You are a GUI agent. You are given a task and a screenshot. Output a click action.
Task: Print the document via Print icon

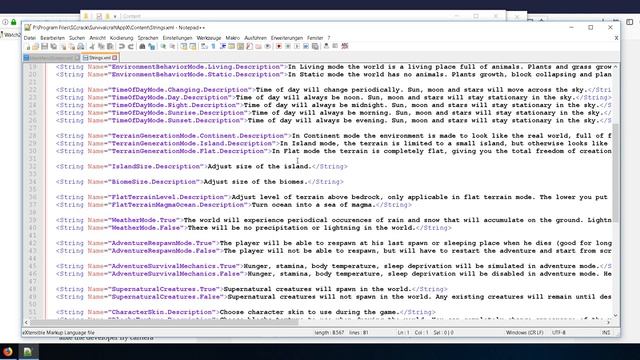pos(82,46)
